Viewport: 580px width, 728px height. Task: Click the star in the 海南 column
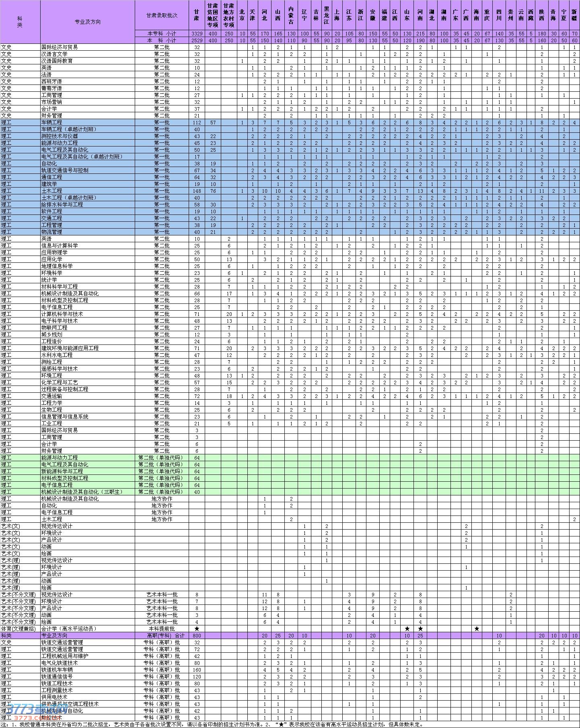click(477, 629)
